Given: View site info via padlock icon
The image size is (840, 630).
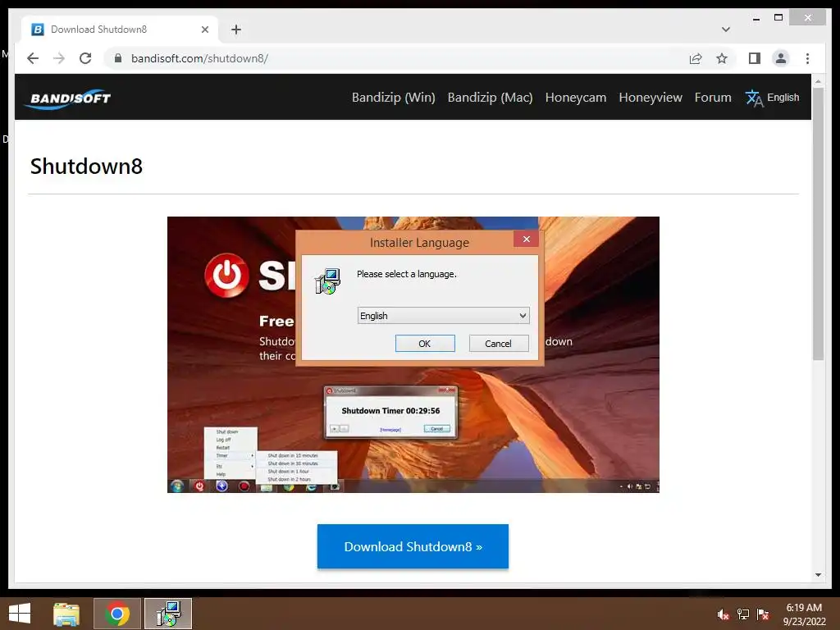Looking at the screenshot, I should (118, 58).
